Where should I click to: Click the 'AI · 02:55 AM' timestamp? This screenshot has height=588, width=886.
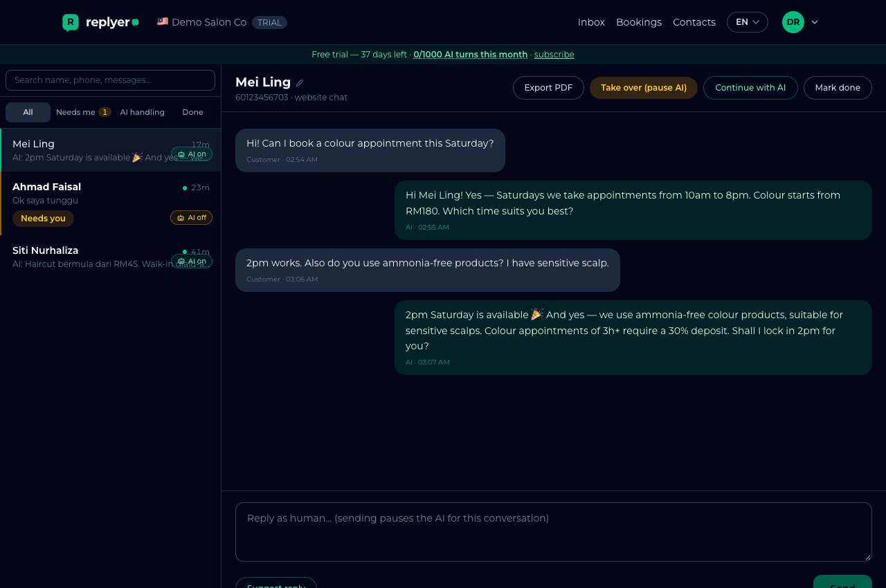click(x=427, y=228)
